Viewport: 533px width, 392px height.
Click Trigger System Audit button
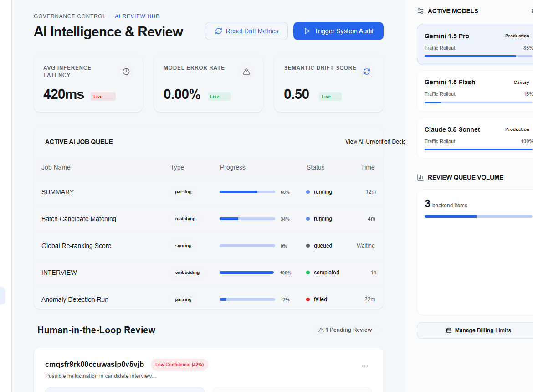coord(338,31)
